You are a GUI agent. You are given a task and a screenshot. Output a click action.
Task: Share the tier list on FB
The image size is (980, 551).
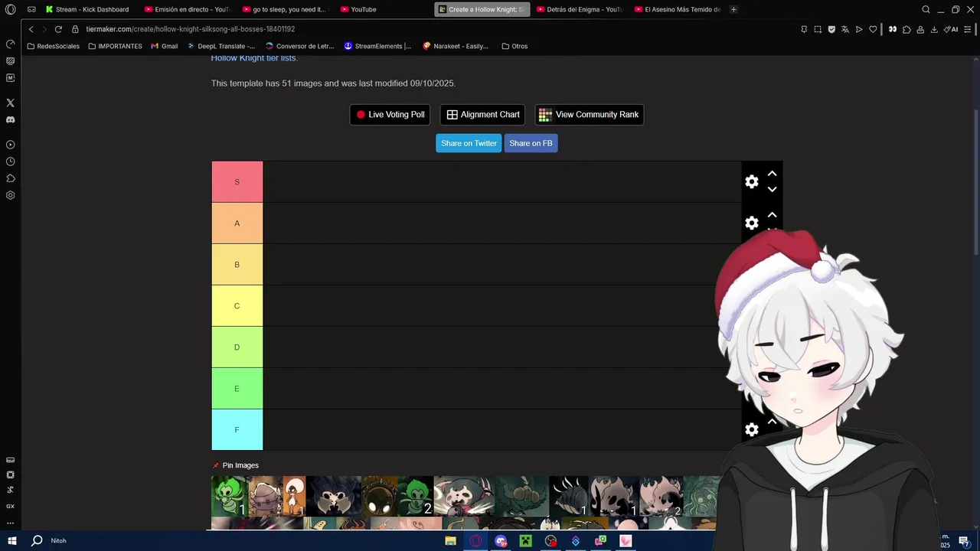pos(531,143)
